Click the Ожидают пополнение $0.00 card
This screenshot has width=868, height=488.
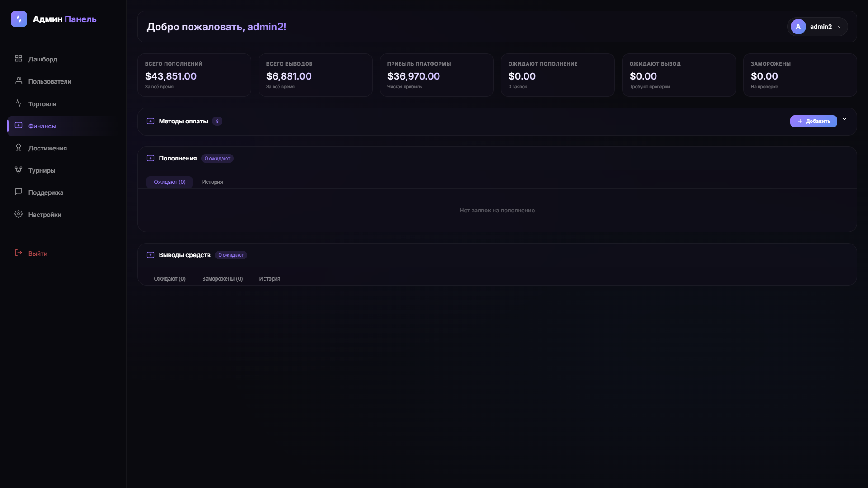pyautogui.click(x=558, y=75)
